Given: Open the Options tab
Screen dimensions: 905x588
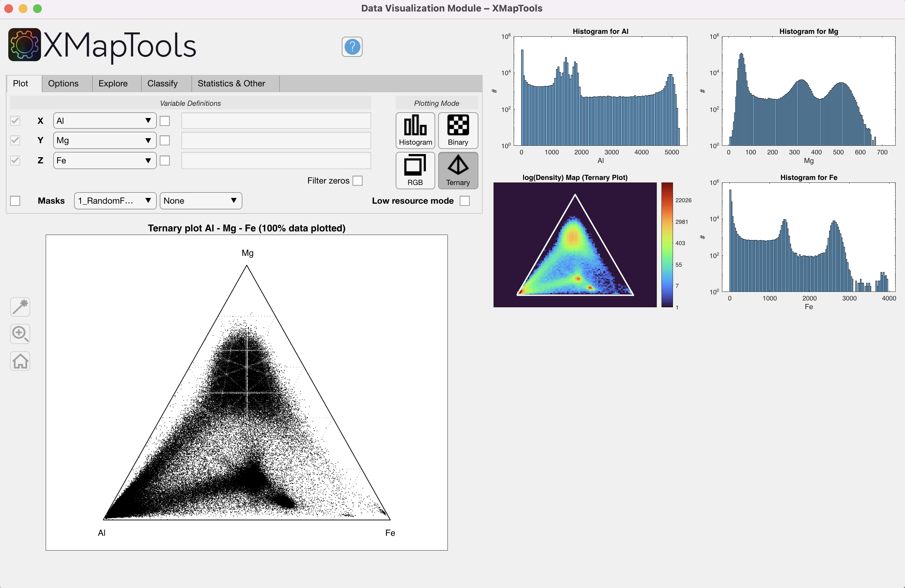Looking at the screenshot, I should [63, 83].
